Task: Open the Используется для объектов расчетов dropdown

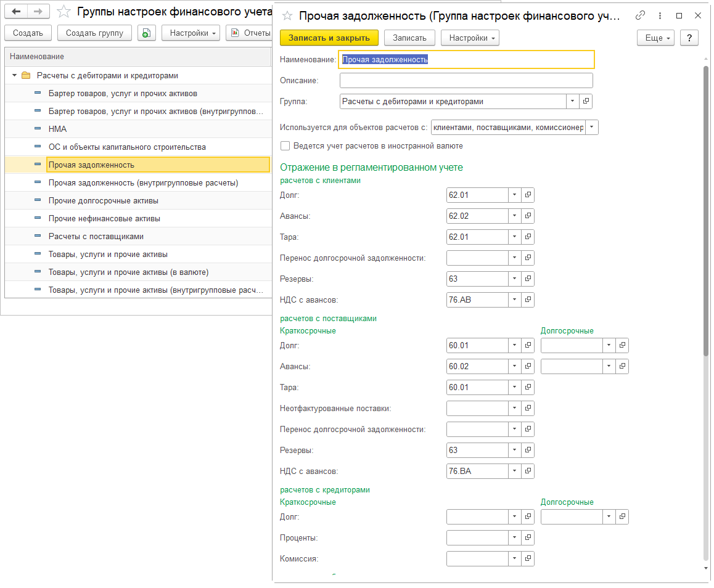Action: 591,128
